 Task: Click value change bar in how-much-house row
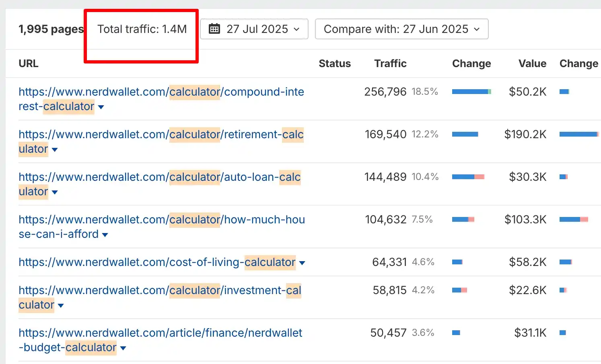click(x=574, y=219)
